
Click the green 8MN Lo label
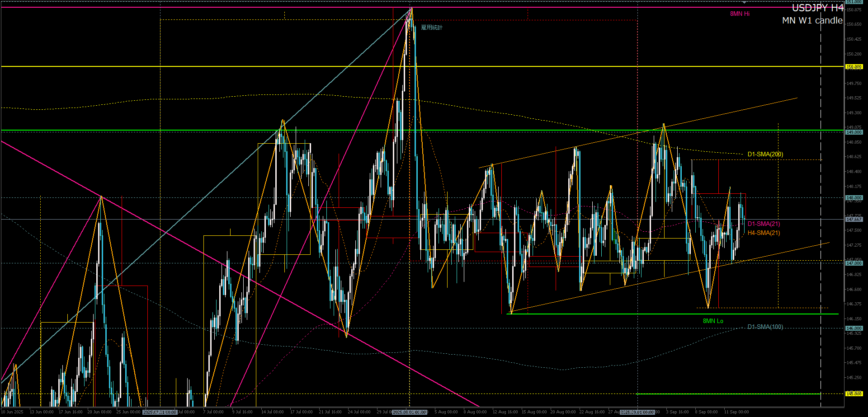click(x=713, y=321)
